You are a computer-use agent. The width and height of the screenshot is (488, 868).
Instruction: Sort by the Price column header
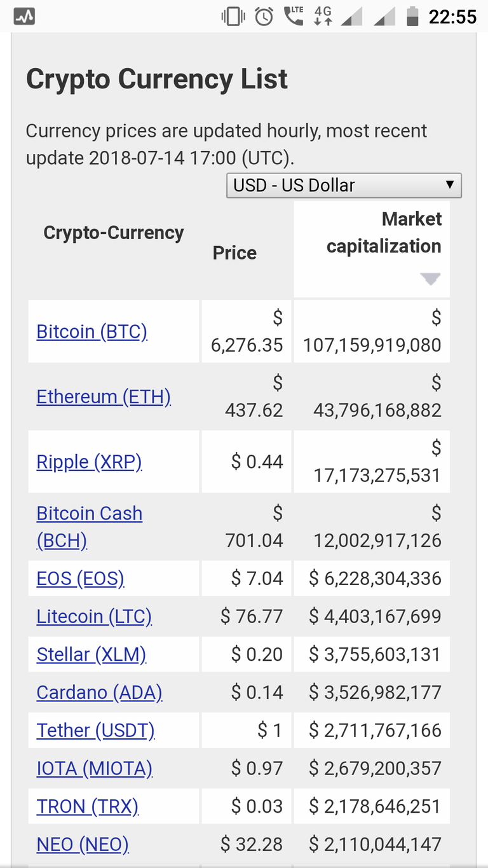point(234,253)
